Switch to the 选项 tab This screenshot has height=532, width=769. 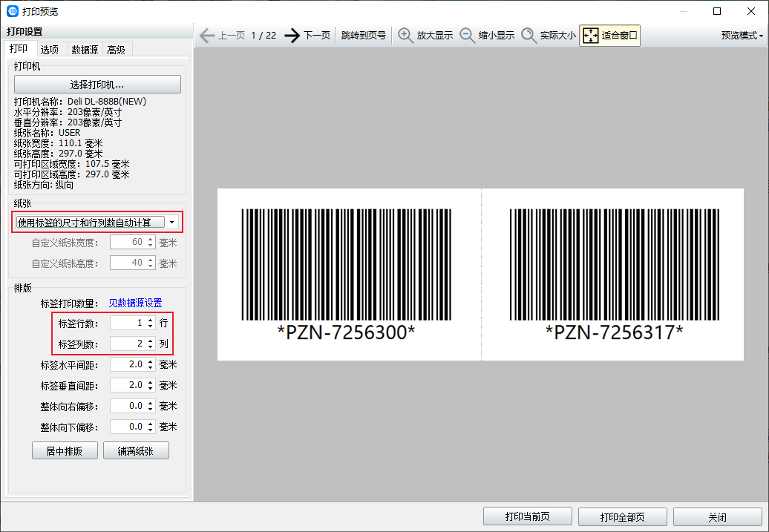click(50, 50)
